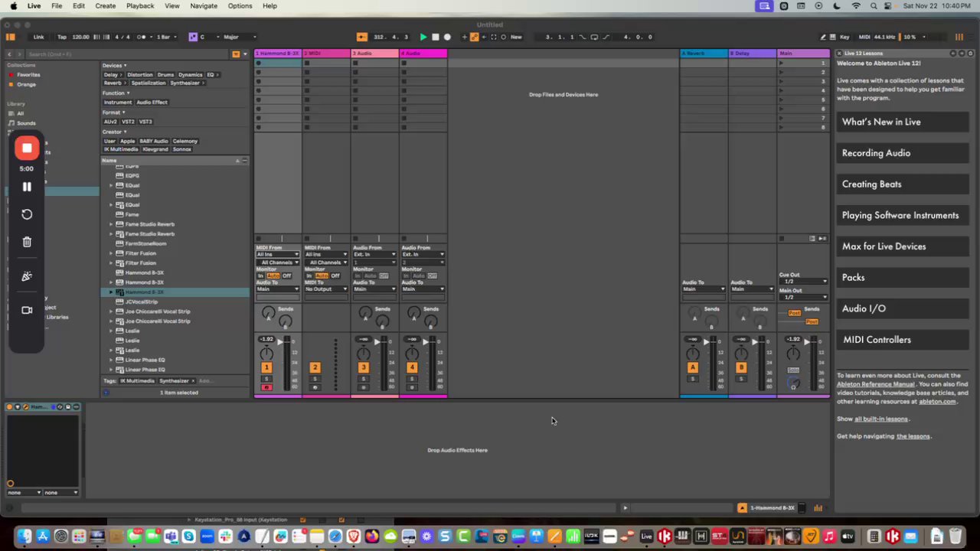This screenshot has width=980, height=551.
Task: Open the What's New in Live lesson
Action: (903, 122)
